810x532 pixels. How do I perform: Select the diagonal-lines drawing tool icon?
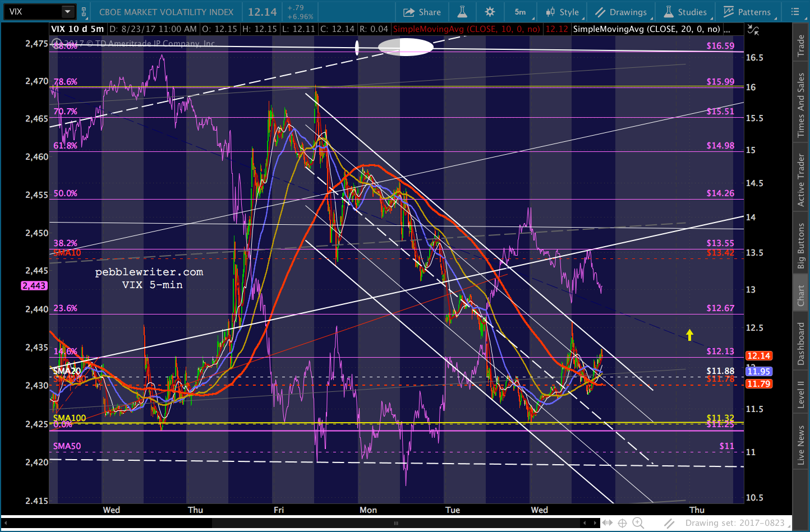669,523
